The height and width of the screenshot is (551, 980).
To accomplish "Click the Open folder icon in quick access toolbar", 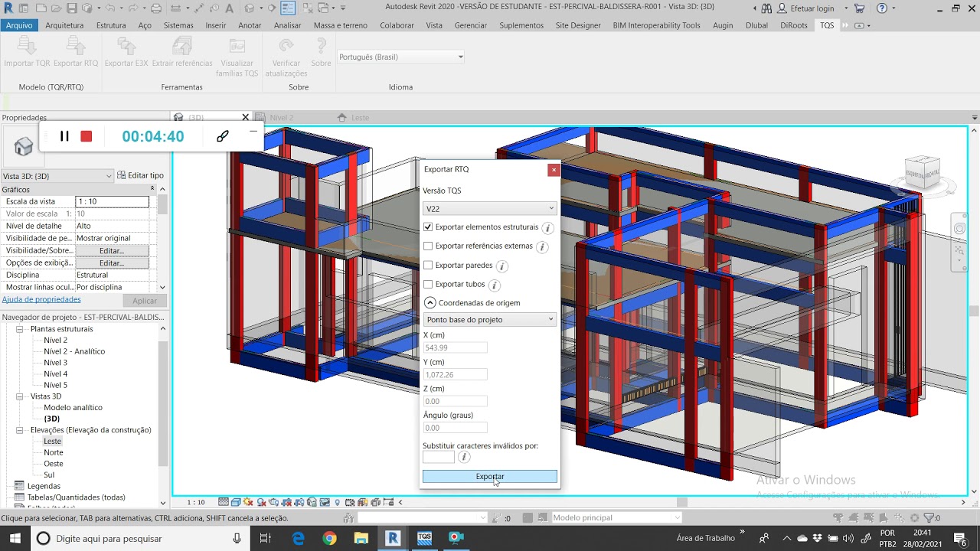I will [56, 8].
